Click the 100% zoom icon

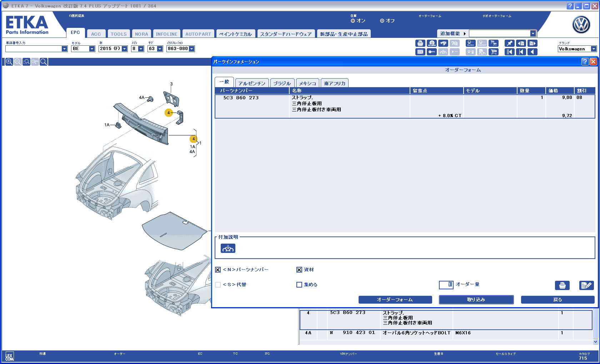35,62
